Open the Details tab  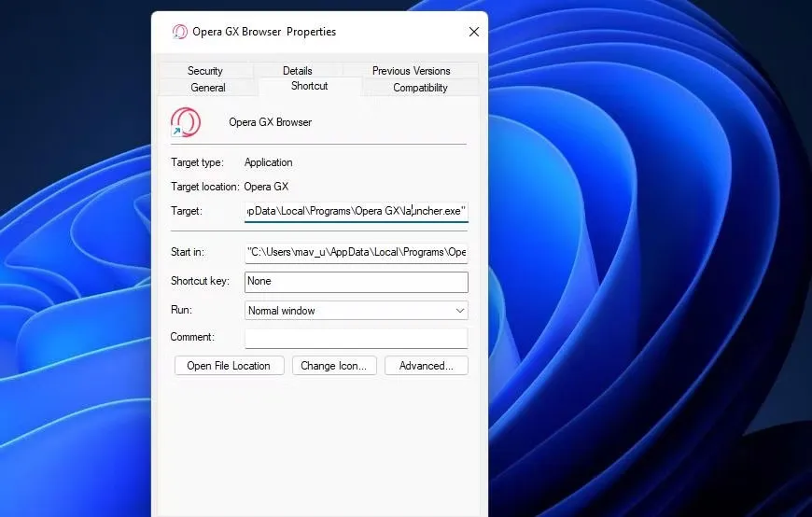[x=297, y=70]
